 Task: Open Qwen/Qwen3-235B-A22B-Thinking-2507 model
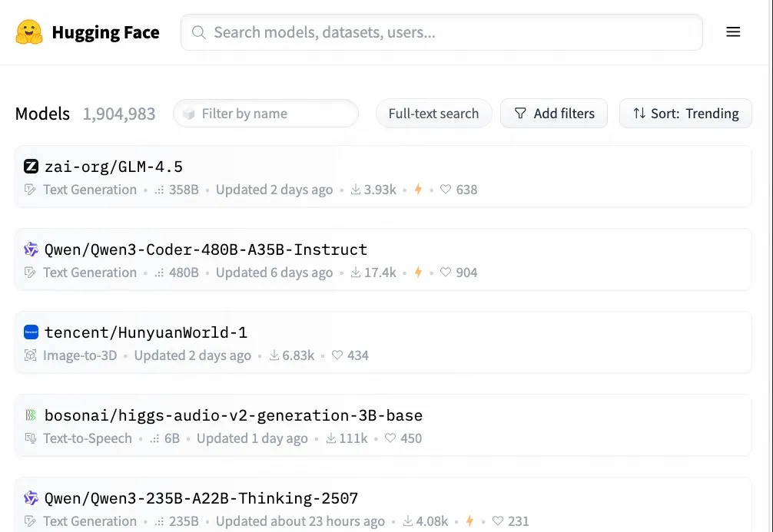(x=201, y=498)
